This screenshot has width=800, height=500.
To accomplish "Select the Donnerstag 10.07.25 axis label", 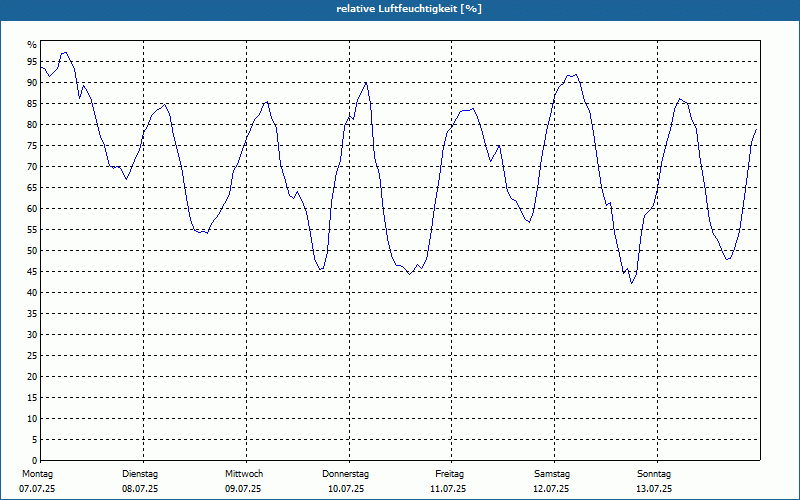I will 345,481.
